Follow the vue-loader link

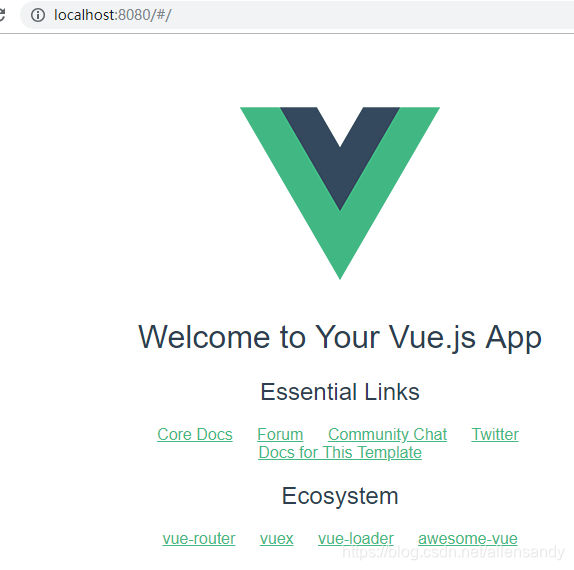355,539
